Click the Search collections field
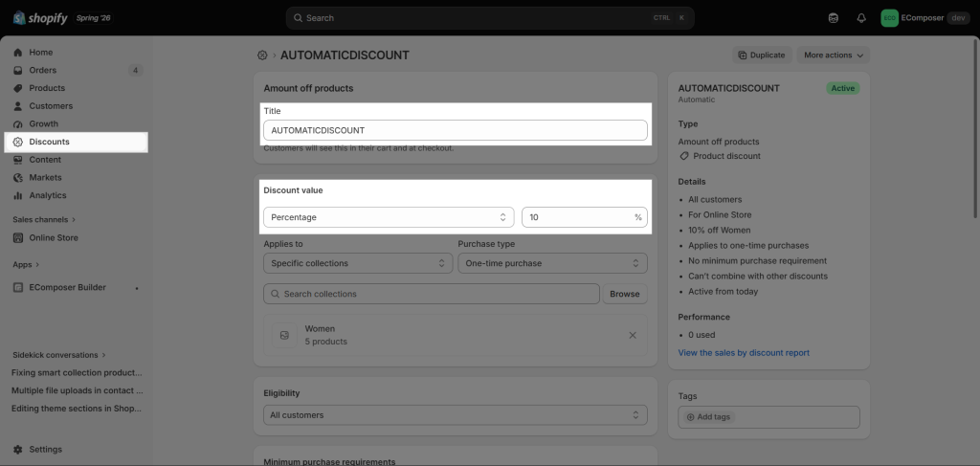 coord(432,294)
